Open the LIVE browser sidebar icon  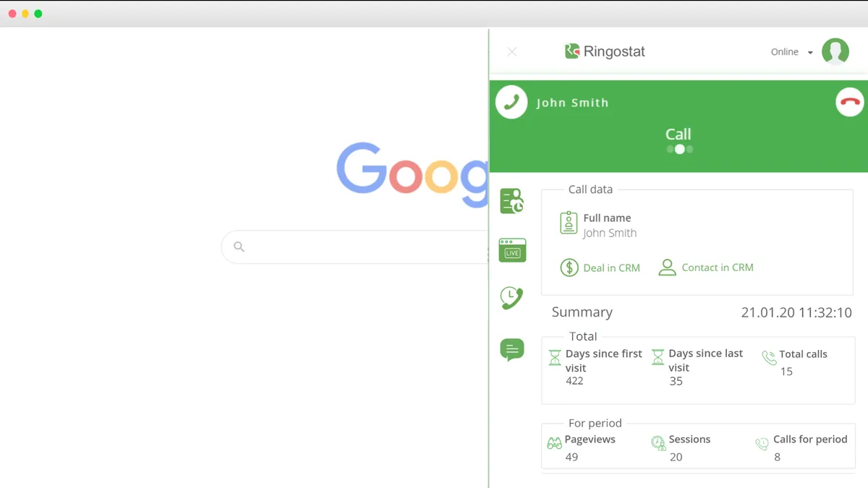pyautogui.click(x=512, y=249)
